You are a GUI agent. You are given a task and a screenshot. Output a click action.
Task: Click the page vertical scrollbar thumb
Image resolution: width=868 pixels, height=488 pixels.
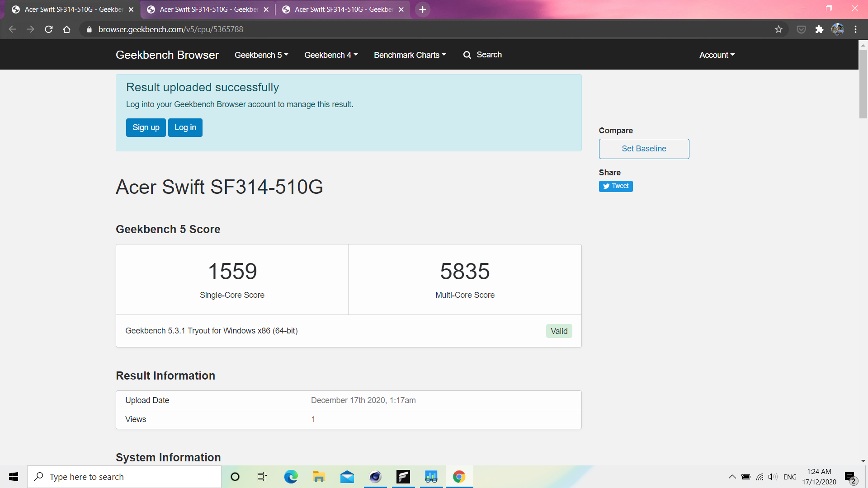point(863,84)
